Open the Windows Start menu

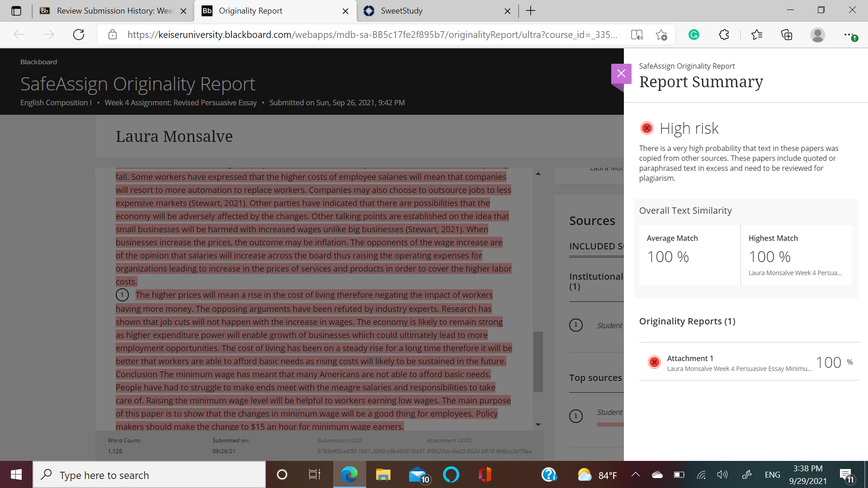click(16, 474)
